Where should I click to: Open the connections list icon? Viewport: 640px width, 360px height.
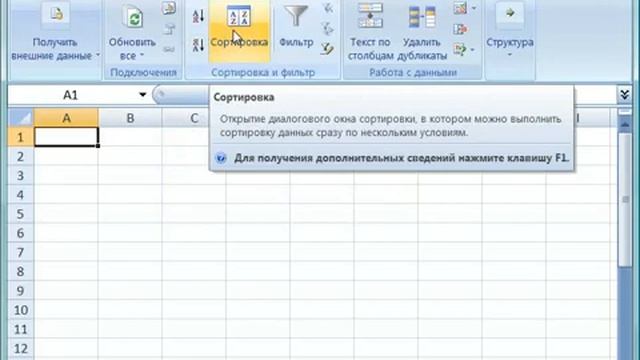[x=169, y=9]
